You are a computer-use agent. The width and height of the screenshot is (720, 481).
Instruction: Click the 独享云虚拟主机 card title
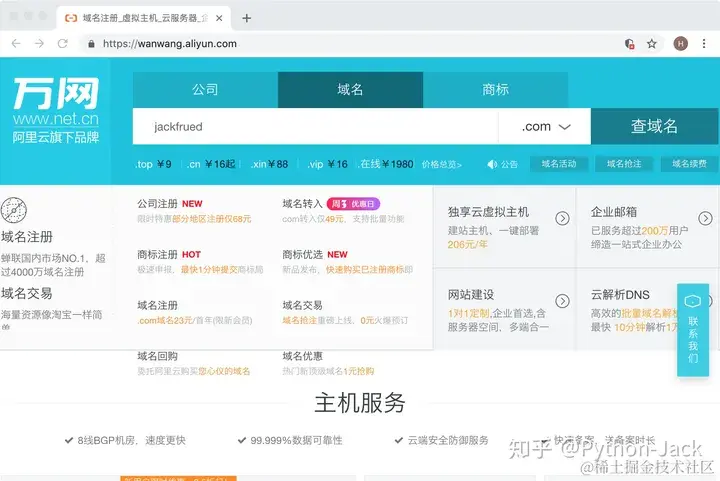pyautogui.click(x=489, y=212)
